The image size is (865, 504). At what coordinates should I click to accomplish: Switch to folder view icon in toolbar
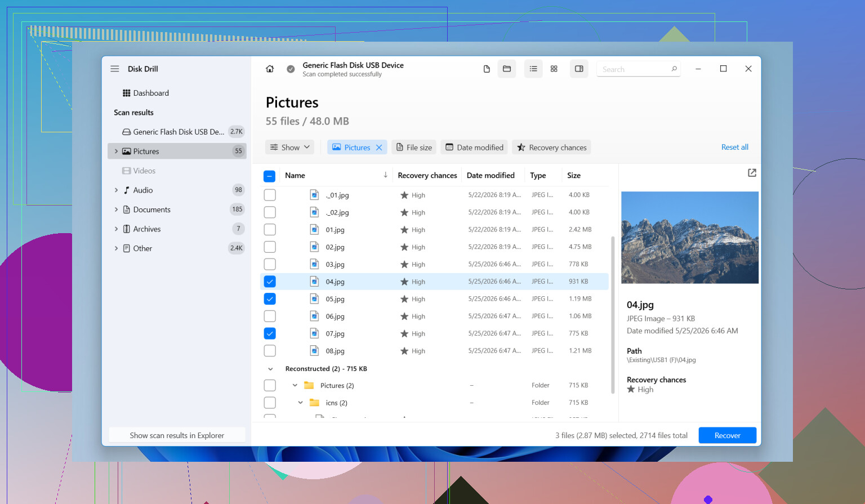pyautogui.click(x=507, y=69)
